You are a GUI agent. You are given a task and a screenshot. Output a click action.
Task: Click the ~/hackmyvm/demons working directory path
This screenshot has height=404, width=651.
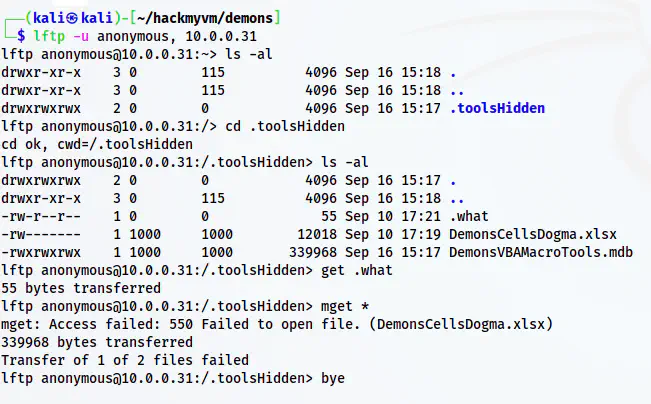207,17
